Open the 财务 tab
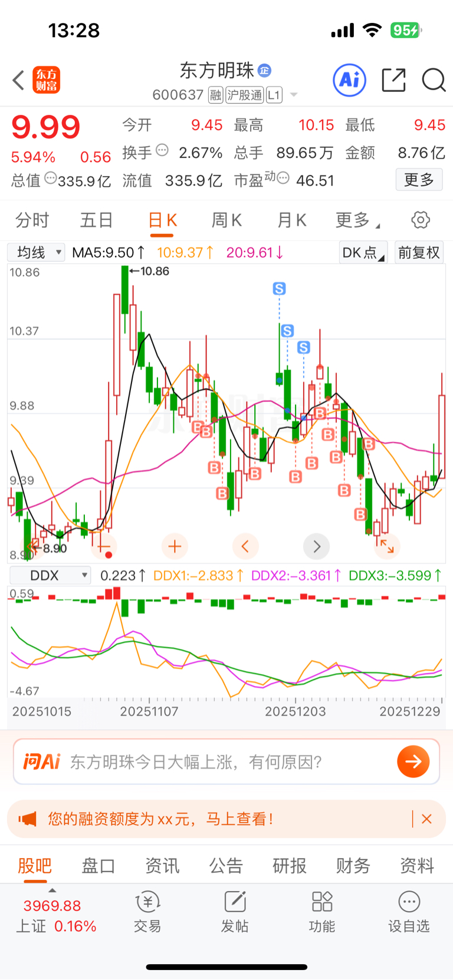Viewport: 453px width, 980px height. point(353,865)
